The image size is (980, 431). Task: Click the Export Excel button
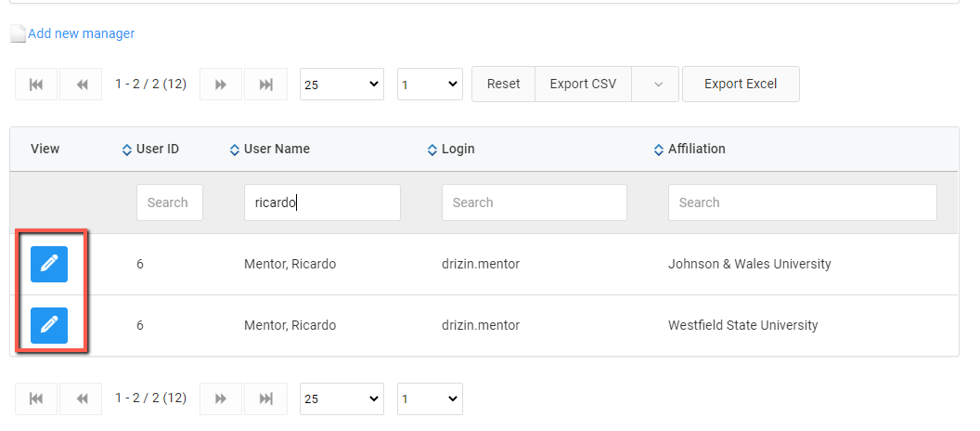point(741,85)
